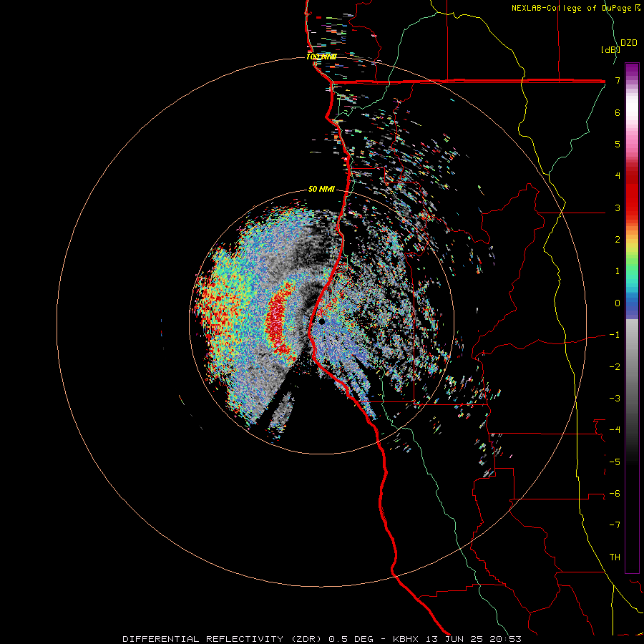Click the 7 value on color scale
Viewport: 644px width, 644px height.
[618, 80]
